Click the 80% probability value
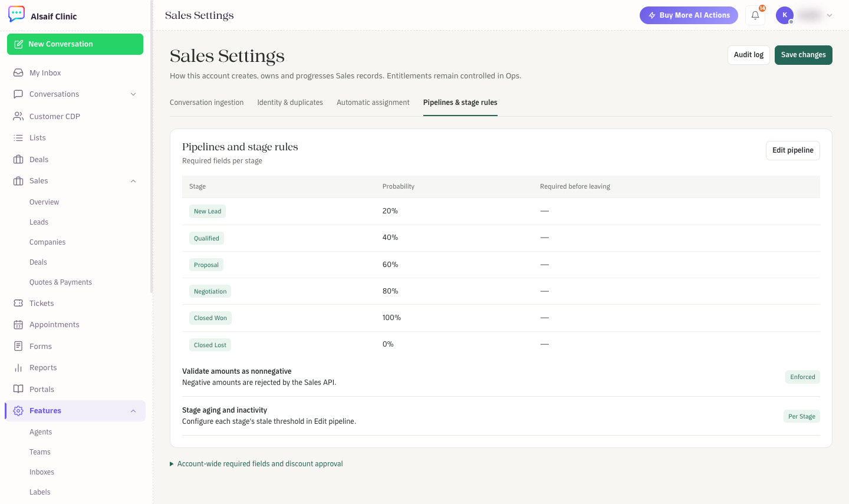 tap(390, 291)
